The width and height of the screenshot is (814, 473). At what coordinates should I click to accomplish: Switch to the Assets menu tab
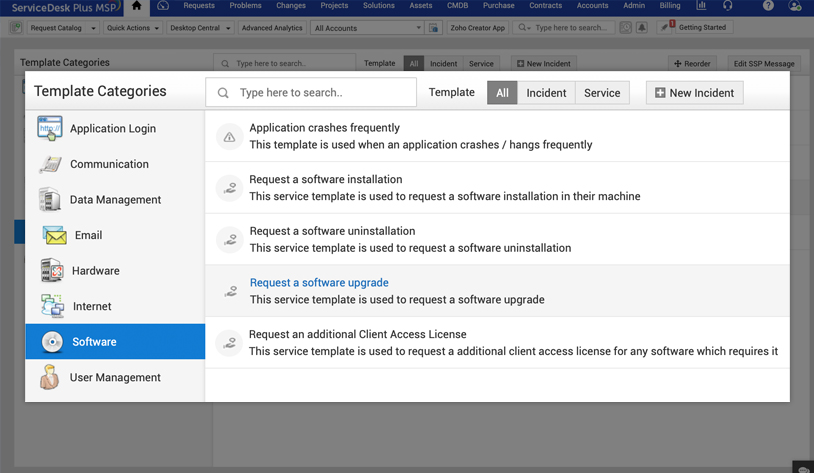[421, 6]
